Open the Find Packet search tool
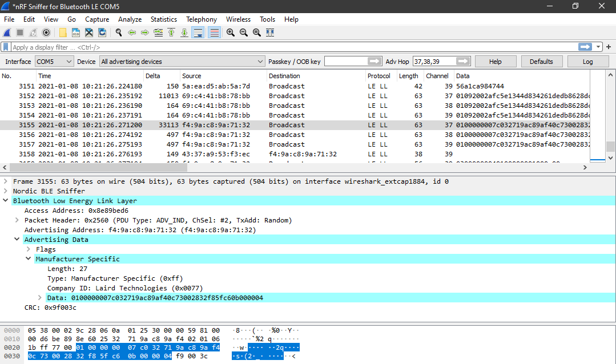Image resolution: width=616 pixels, height=364 pixels. point(118,33)
